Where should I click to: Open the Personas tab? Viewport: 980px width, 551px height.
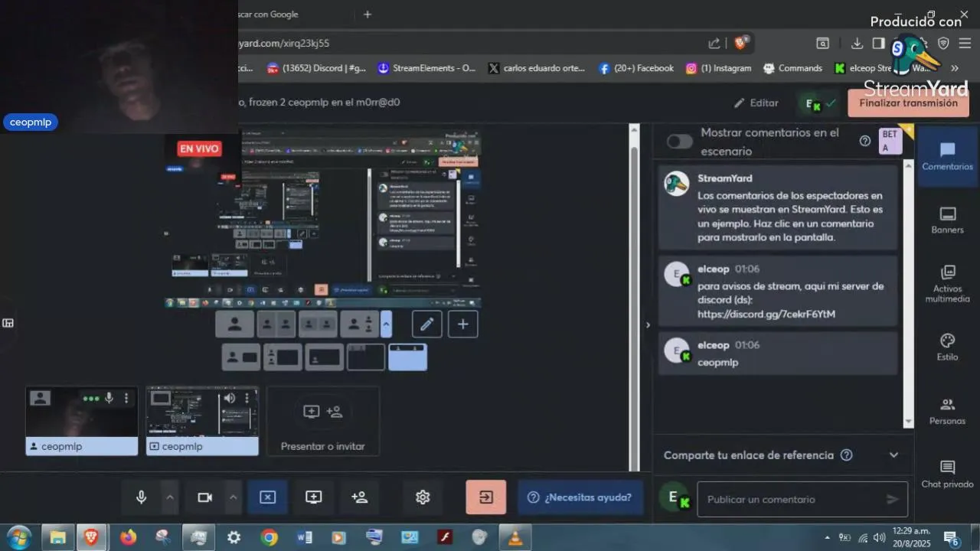click(x=947, y=411)
